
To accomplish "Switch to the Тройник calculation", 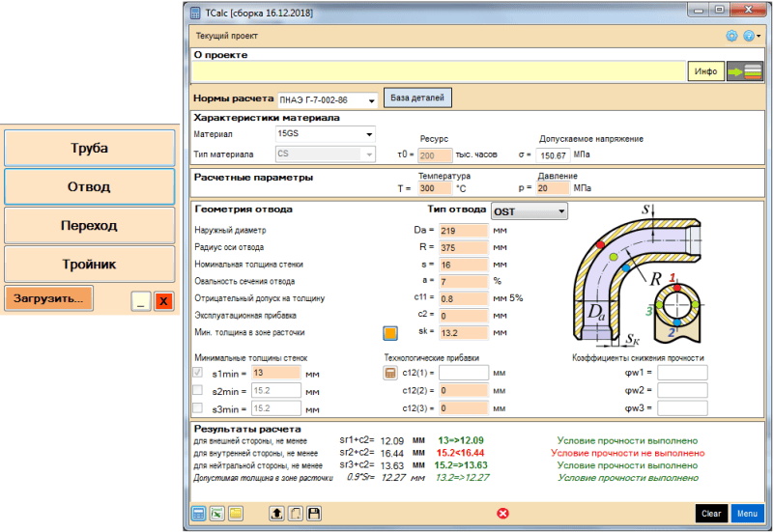I will [x=89, y=264].
